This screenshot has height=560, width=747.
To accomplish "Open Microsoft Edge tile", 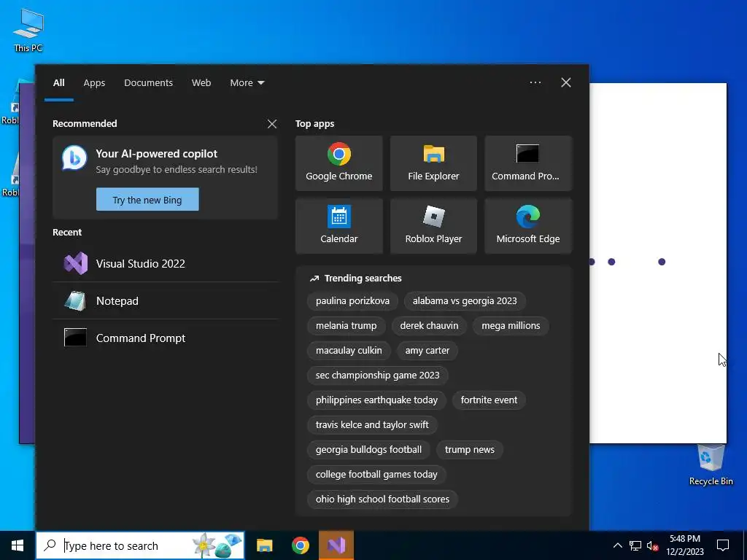I will (x=528, y=226).
